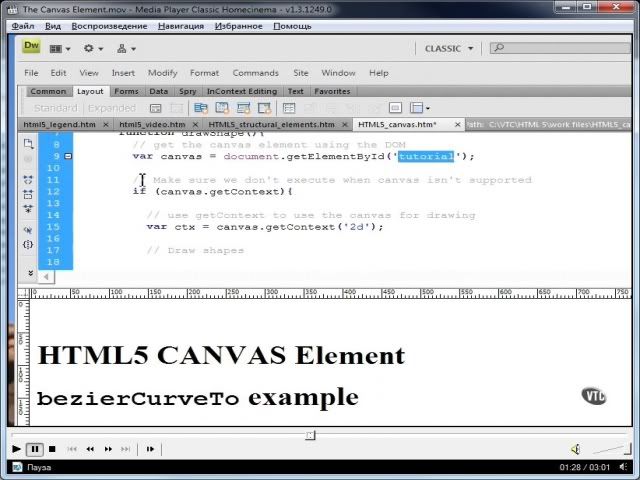The width and height of the screenshot is (640, 480).
Task: Open the Commands menu
Action: (256, 73)
